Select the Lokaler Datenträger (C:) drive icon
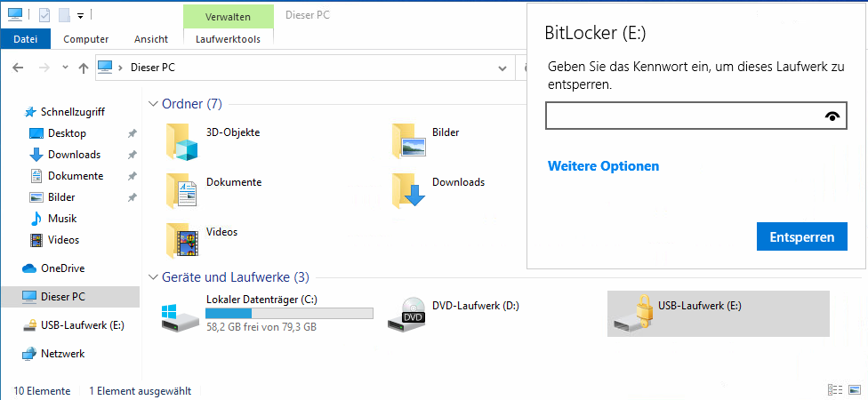The height and width of the screenshot is (400, 868). (x=180, y=317)
